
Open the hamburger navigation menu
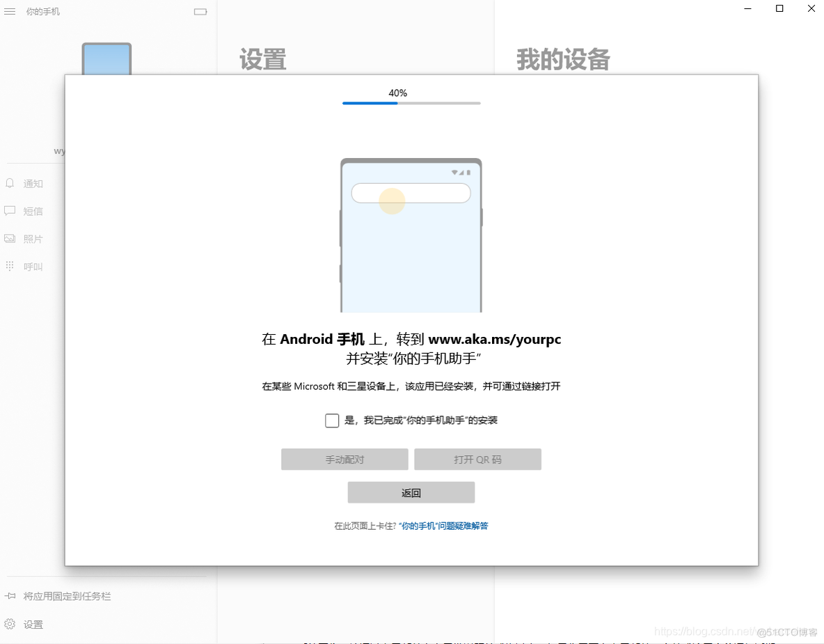tap(10, 12)
